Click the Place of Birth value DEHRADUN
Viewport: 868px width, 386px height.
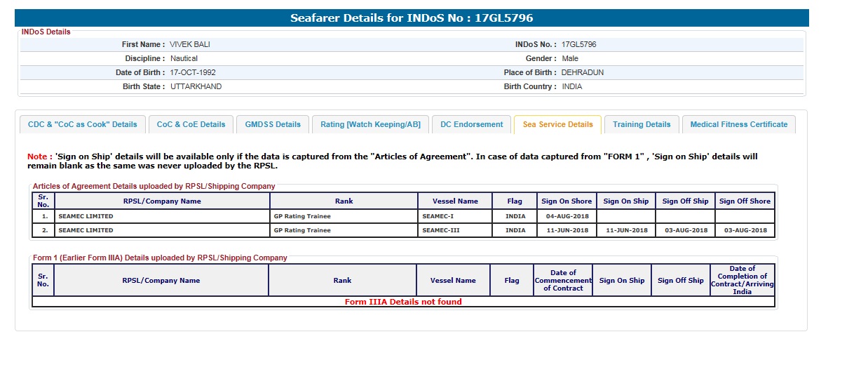pos(582,72)
